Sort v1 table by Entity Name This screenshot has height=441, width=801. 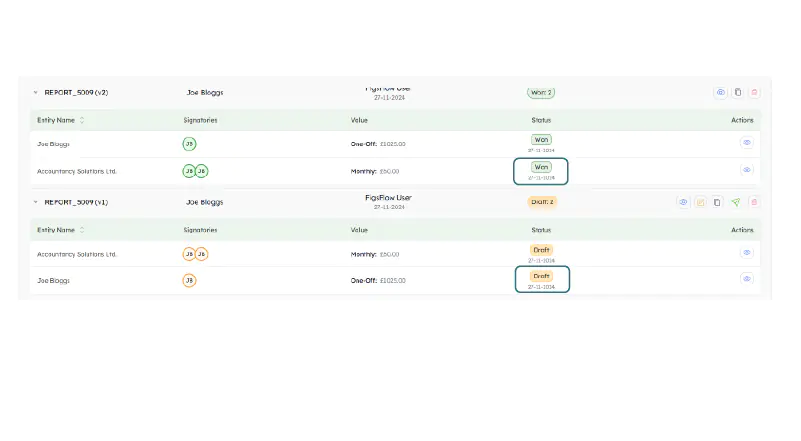(x=82, y=230)
